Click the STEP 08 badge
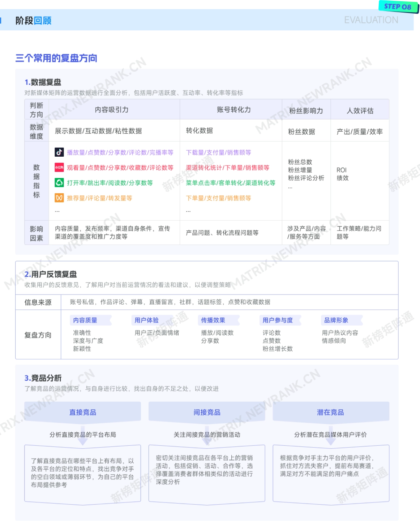The width and height of the screenshot is (420, 521). tap(398, 7)
